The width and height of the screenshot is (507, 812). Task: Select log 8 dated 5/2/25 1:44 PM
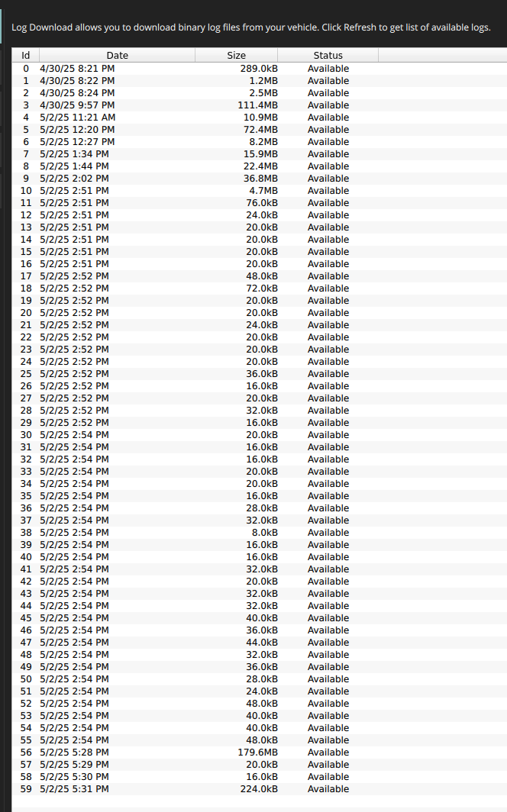[260, 166]
